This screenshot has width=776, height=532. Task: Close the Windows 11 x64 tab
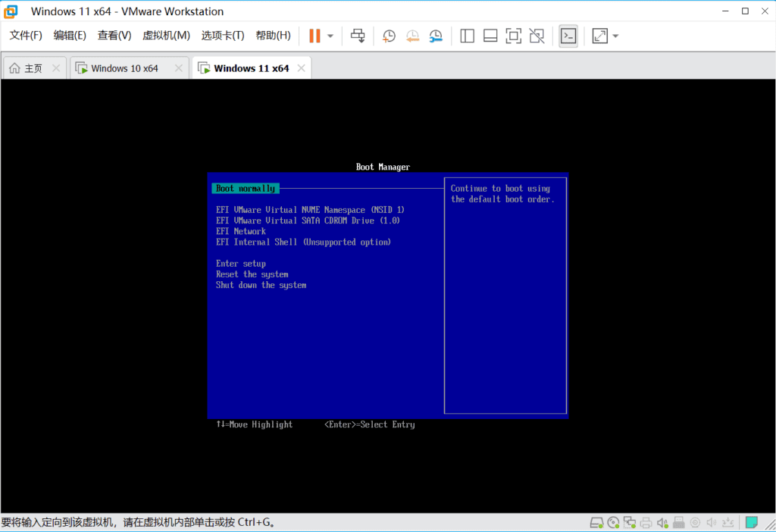pos(301,68)
